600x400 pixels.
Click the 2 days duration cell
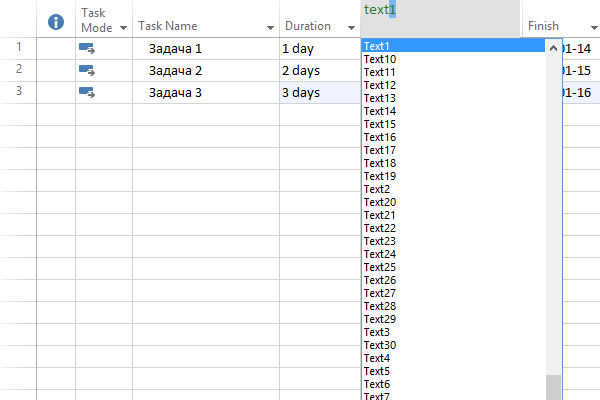pos(318,70)
